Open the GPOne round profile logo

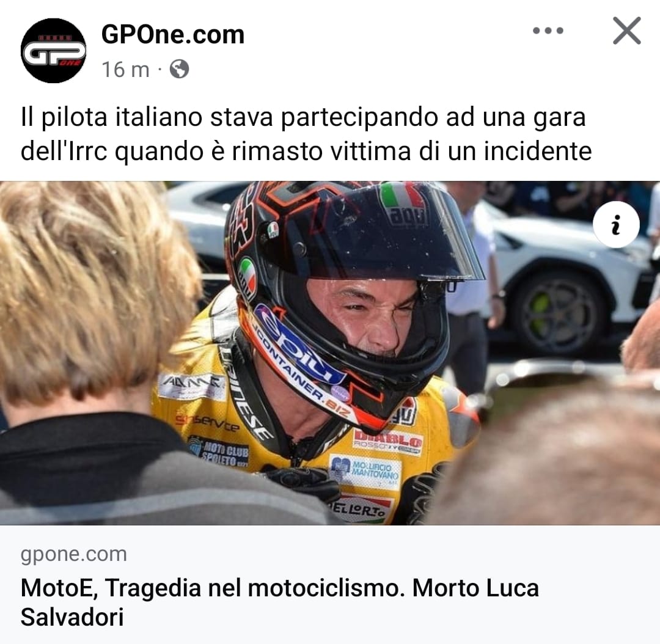(53, 51)
